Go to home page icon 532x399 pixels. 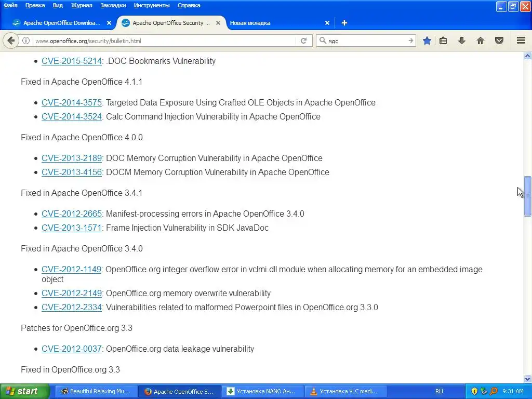(x=481, y=41)
